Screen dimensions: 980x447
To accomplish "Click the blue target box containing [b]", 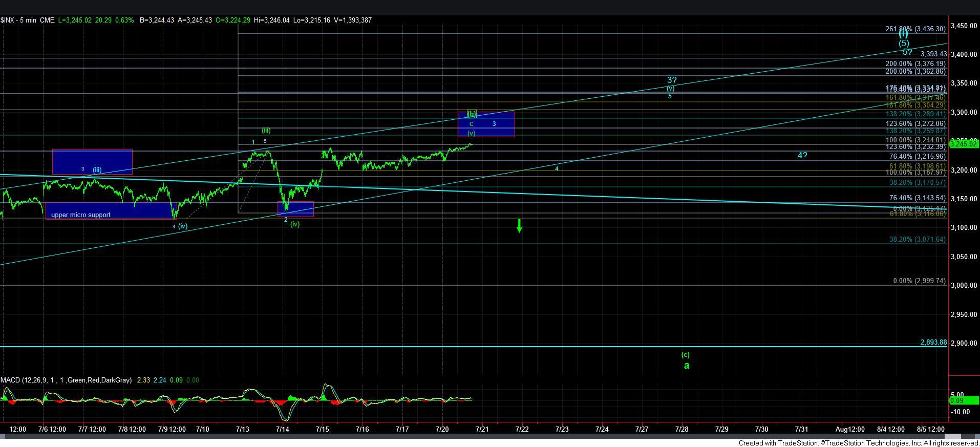I will 486,124.
